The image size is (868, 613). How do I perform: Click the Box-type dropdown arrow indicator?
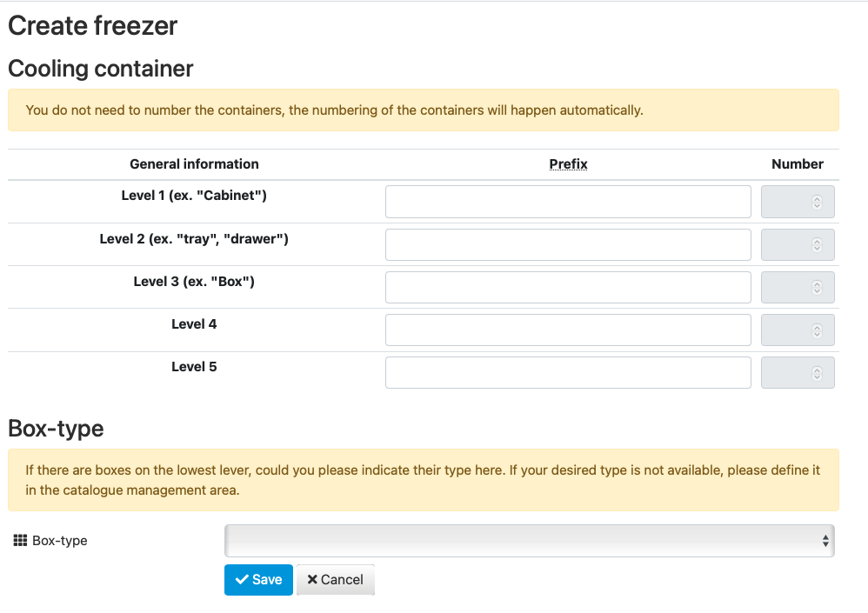click(825, 541)
